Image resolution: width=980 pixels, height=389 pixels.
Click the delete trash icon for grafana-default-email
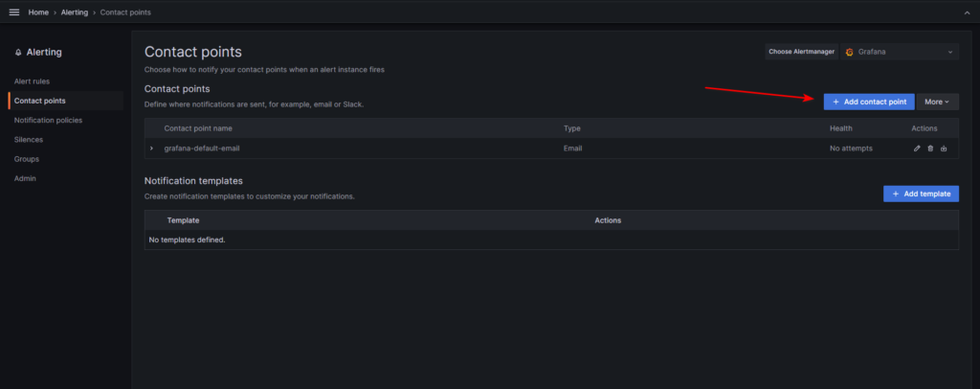(x=930, y=149)
